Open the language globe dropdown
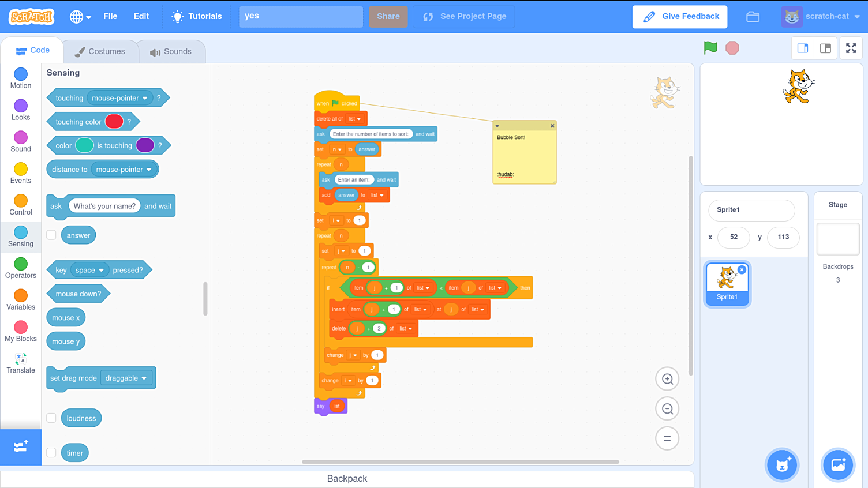This screenshot has width=868, height=488. click(80, 17)
